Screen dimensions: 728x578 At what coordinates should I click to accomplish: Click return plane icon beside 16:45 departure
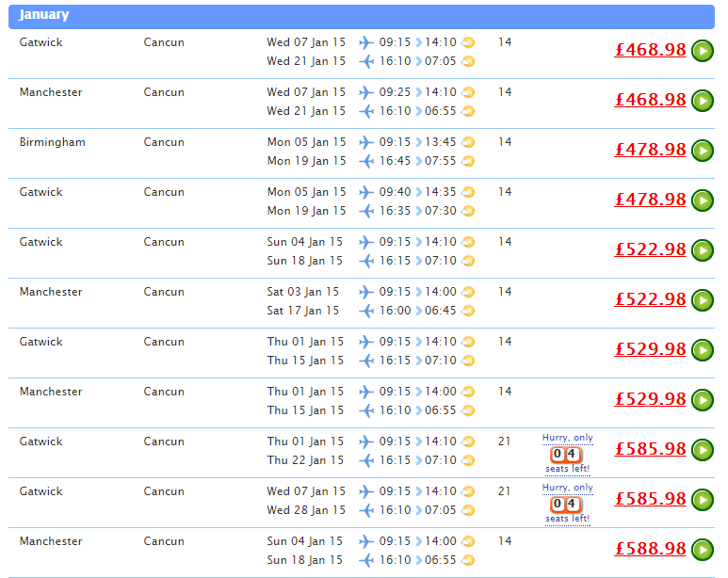[366, 161]
